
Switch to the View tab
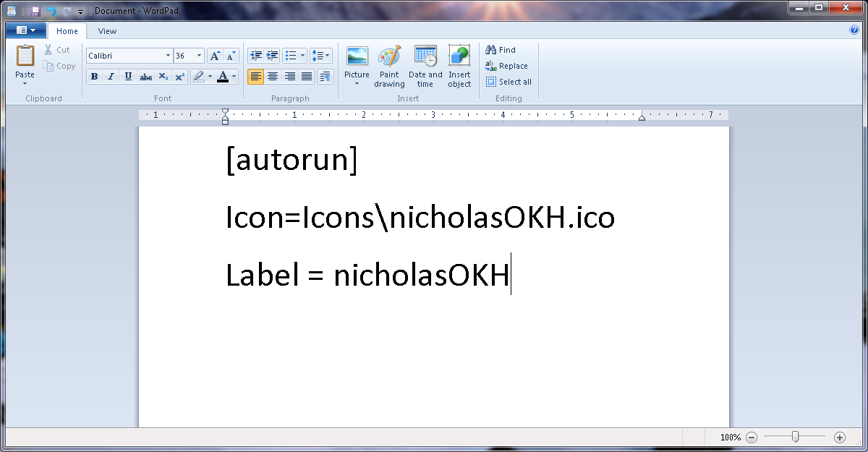click(x=107, y=31)
